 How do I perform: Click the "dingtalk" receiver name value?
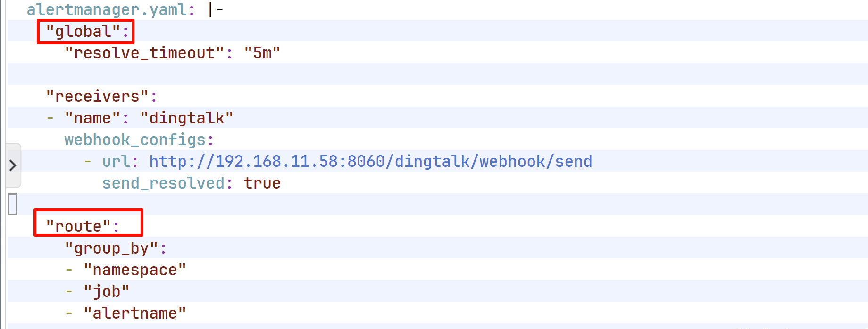187,118
